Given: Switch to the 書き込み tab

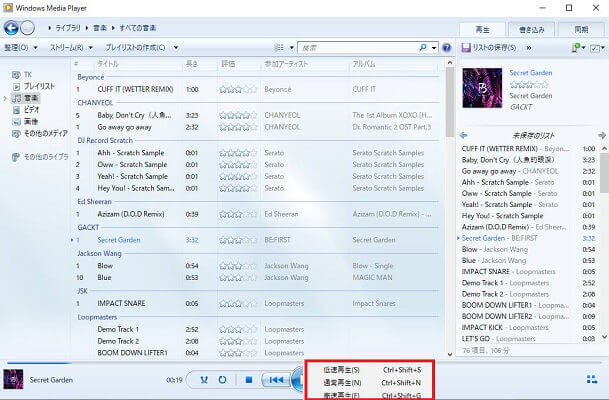Looking at the screenshot, I should point(532,30).
